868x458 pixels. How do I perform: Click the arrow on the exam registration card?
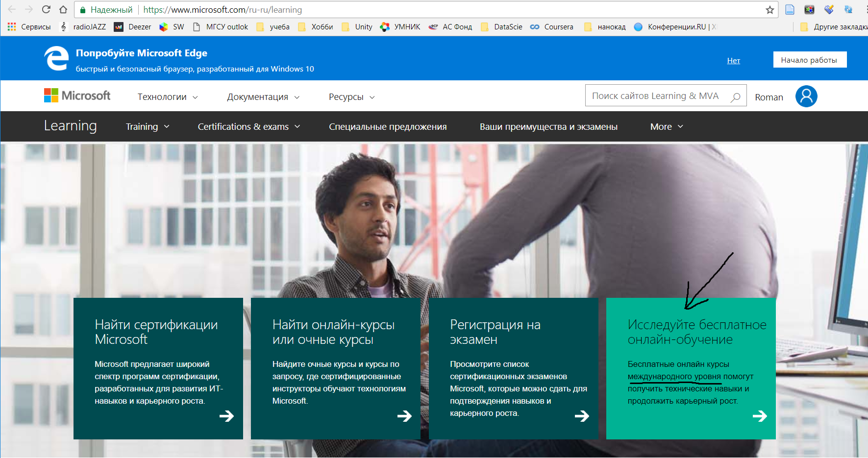coord(582,416)
